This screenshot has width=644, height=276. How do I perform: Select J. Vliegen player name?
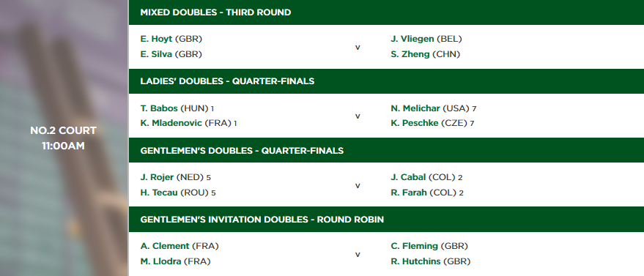pyautogui.click(x=412, y=40)
